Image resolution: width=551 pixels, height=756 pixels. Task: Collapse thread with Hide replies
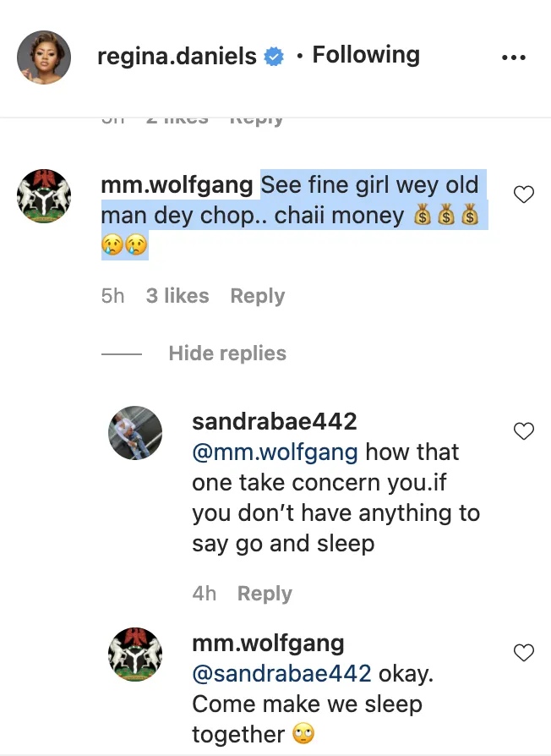point(227,353)
